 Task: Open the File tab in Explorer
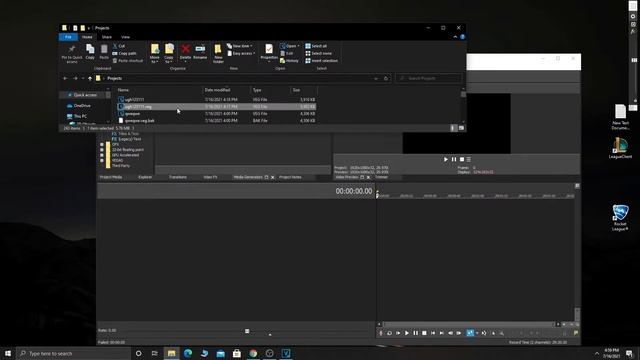pyautogui.click(x=68, y=37)
